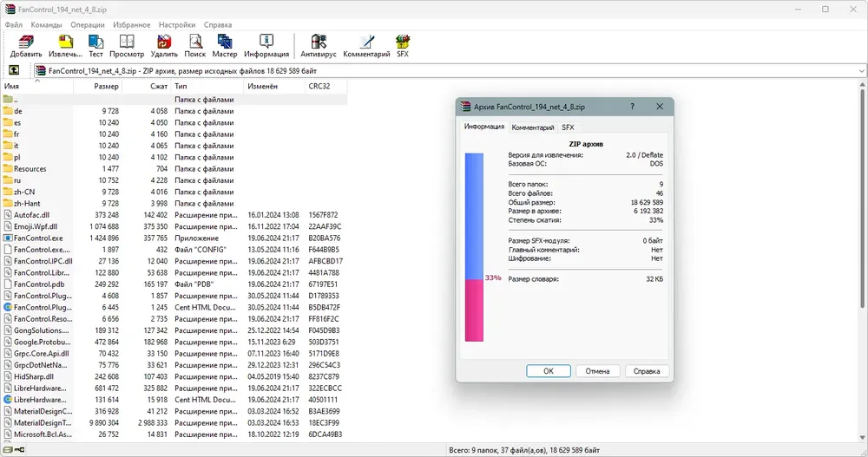Sort by the Размер column header
The width and height of the screenshot is (868, 457).
97,87
